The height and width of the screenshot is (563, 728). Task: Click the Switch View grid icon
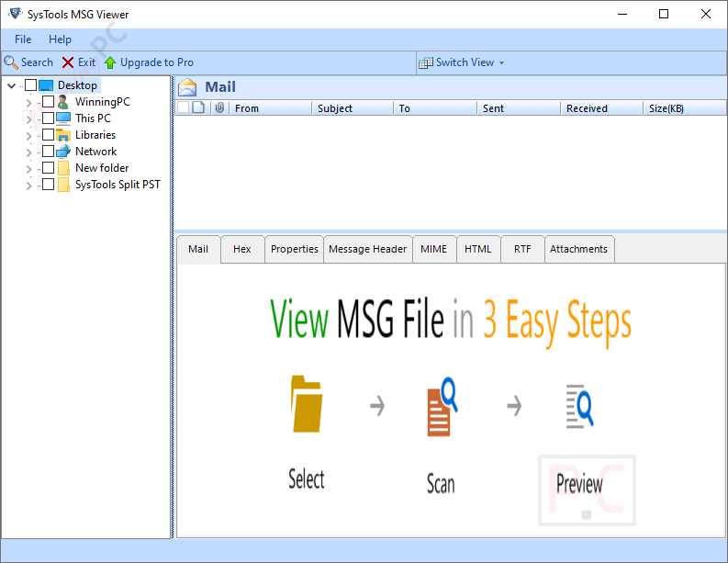pos(425,62)
